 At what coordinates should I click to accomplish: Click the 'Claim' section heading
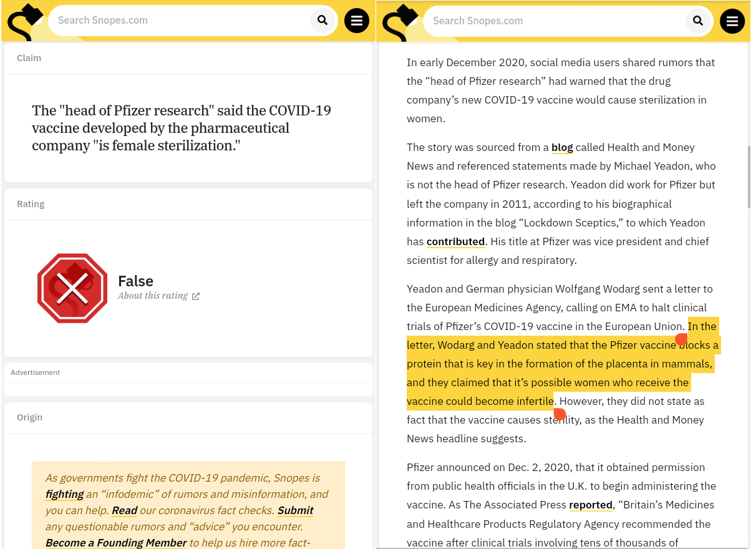29,58
